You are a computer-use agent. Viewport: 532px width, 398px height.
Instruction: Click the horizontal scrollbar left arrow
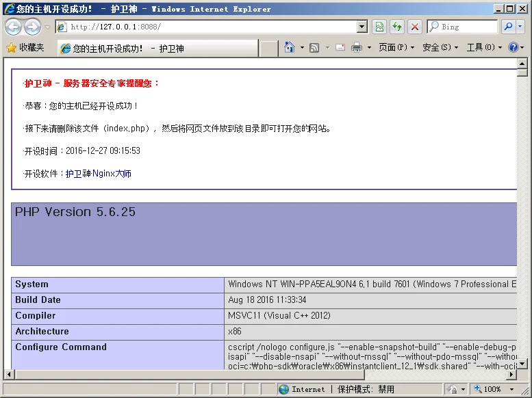coord(9,375)
